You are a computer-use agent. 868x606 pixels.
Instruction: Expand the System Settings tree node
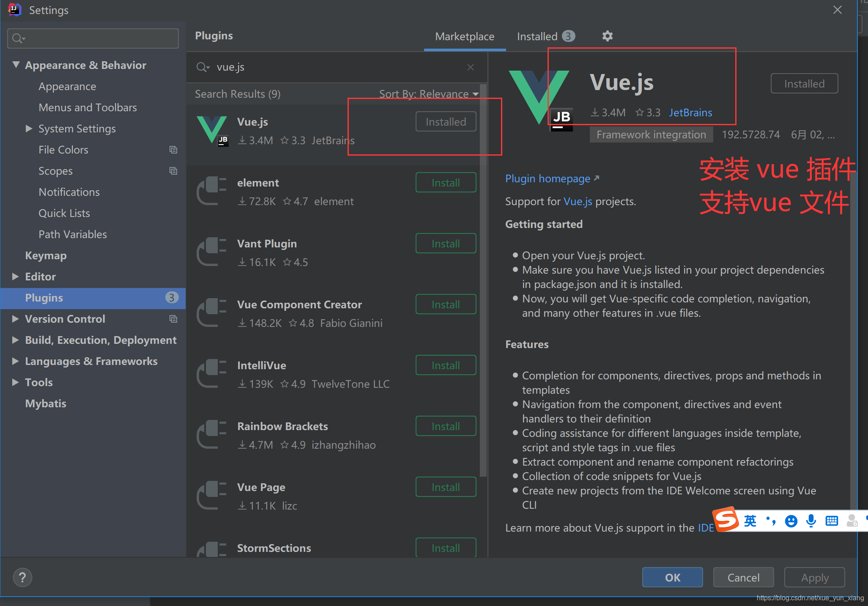point(29,129)
